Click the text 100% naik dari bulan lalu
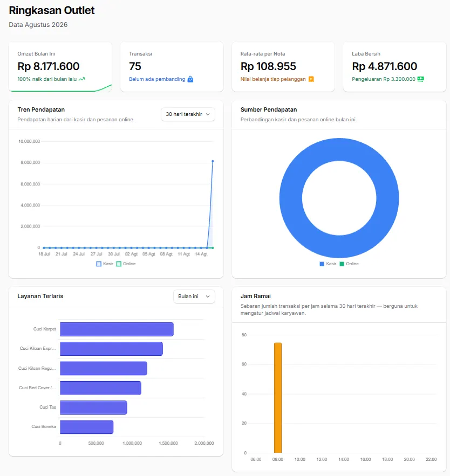This screenshot has height=476, width=450. click(x=47, y=79)
